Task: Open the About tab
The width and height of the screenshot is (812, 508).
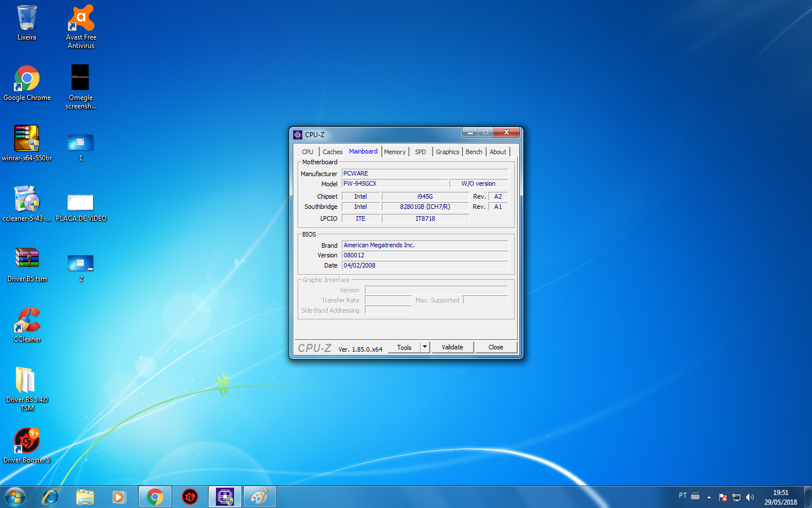Action: point(498,152)
